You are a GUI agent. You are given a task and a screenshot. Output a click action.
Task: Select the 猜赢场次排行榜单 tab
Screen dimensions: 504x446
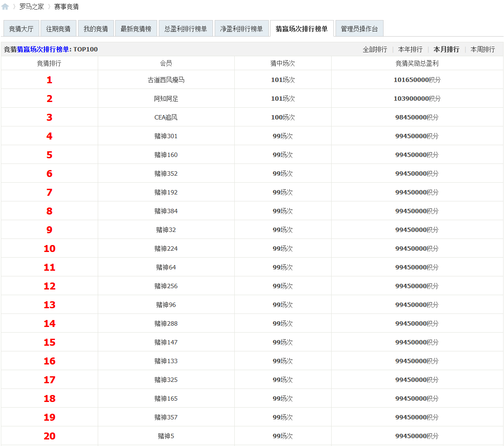tap(302, 29)
